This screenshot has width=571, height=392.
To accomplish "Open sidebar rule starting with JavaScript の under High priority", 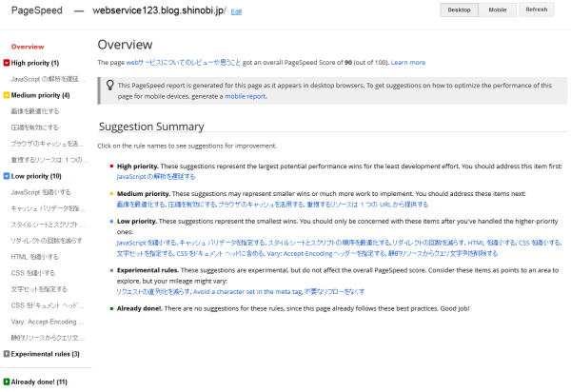I will pyautogui.click(x=48, y=79).
